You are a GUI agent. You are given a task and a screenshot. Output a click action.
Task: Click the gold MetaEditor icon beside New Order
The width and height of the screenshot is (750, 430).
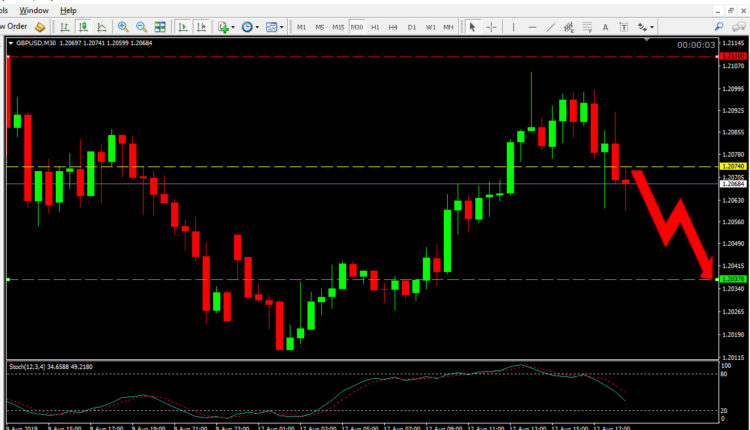point(40,27)
